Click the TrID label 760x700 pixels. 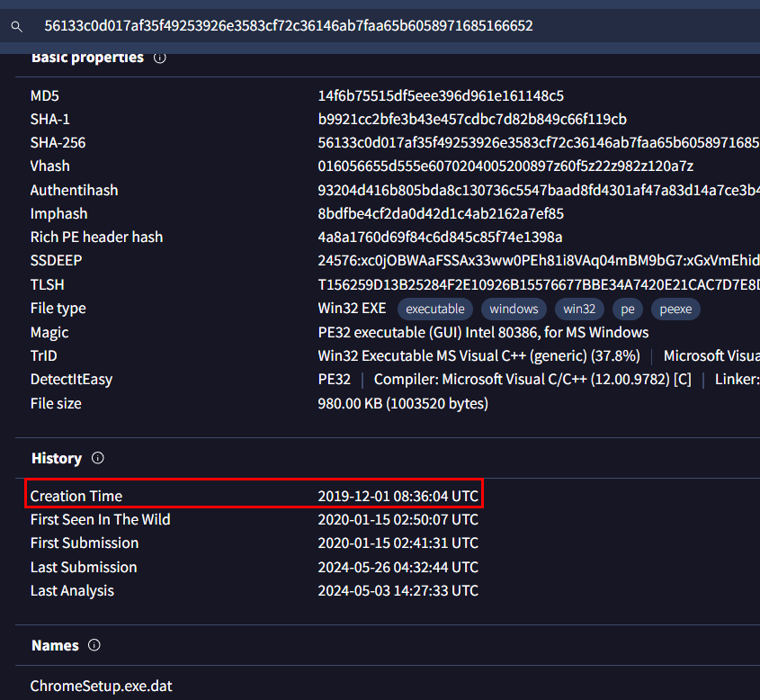pyautogui.click(x=44, y=355)
